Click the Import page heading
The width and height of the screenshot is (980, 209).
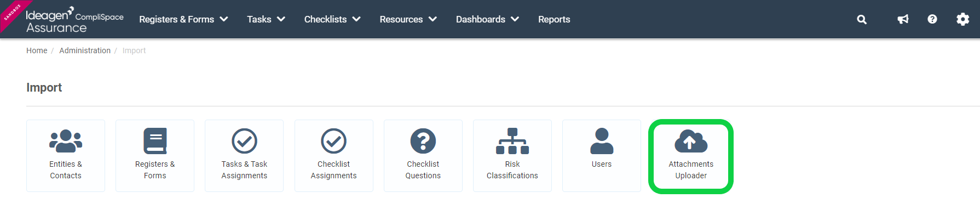point(44,88)
